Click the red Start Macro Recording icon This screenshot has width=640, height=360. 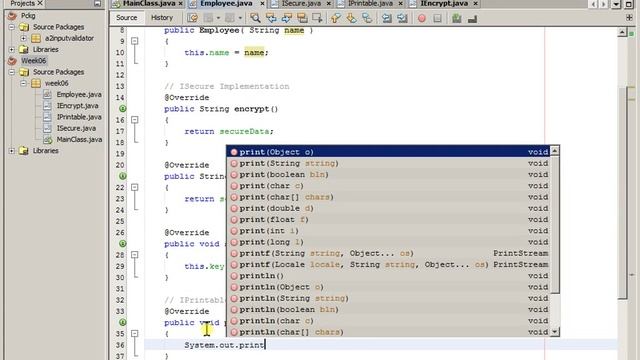tap(422, 18)
